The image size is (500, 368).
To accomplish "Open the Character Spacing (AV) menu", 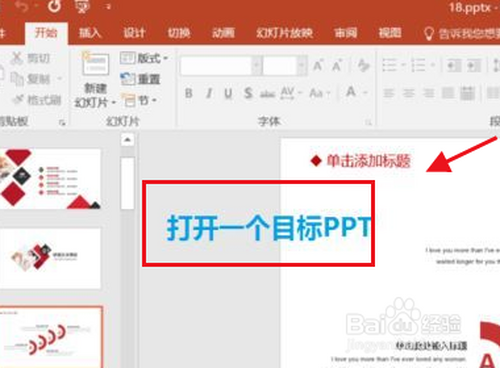I will (291, 93).
